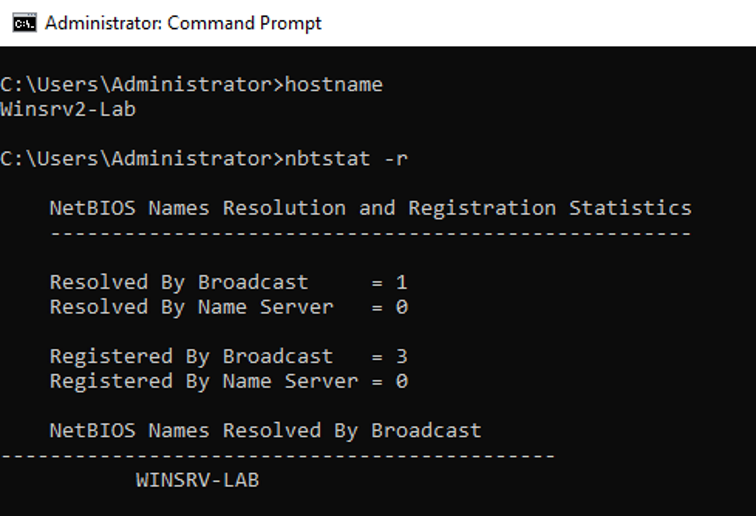Click the "NetBIOS Names Resolved By Broadcast" heading

[x=265, y=430]
